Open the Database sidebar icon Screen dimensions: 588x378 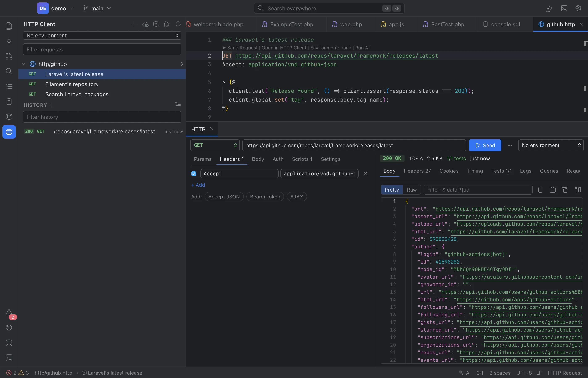9,102
